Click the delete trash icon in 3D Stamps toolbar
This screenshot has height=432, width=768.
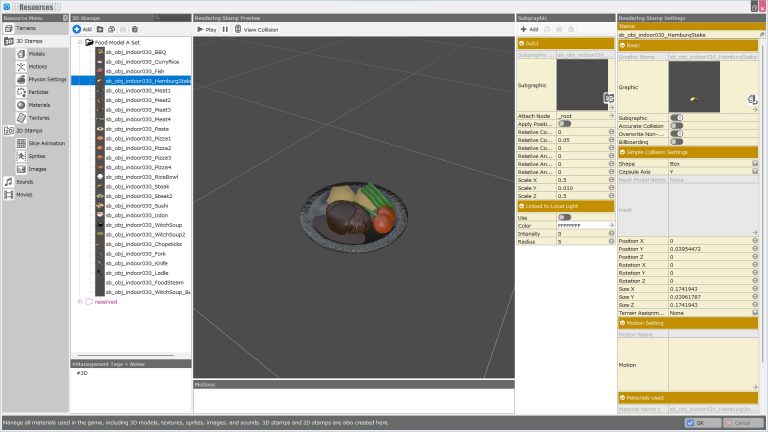tap(135, 30)
